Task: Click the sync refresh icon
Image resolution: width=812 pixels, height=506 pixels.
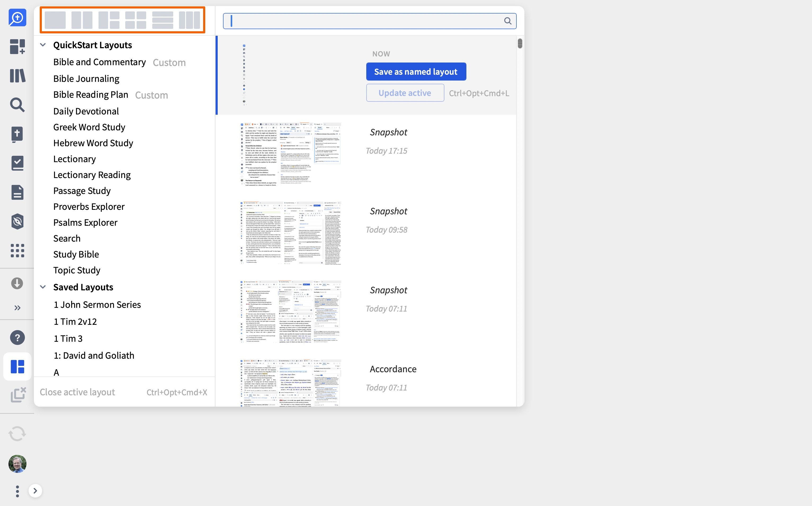Action: (17, 434)
